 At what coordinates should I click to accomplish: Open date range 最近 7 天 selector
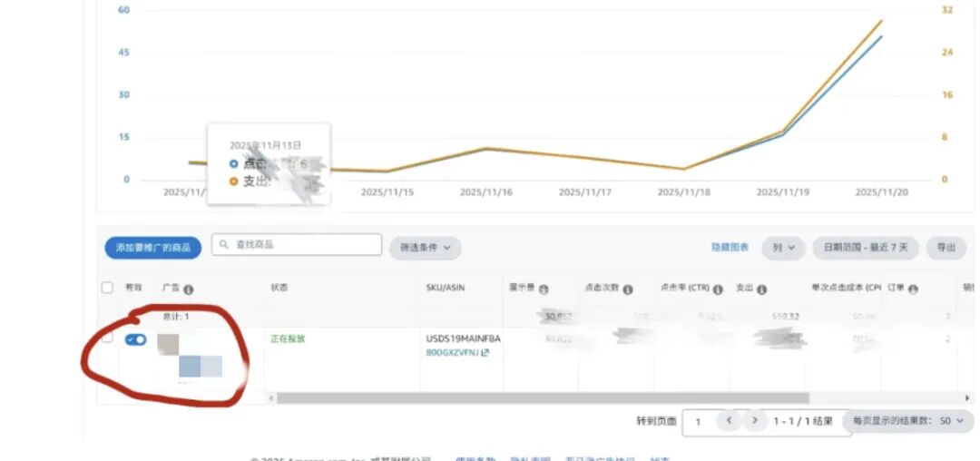click(x=866, y=247)
